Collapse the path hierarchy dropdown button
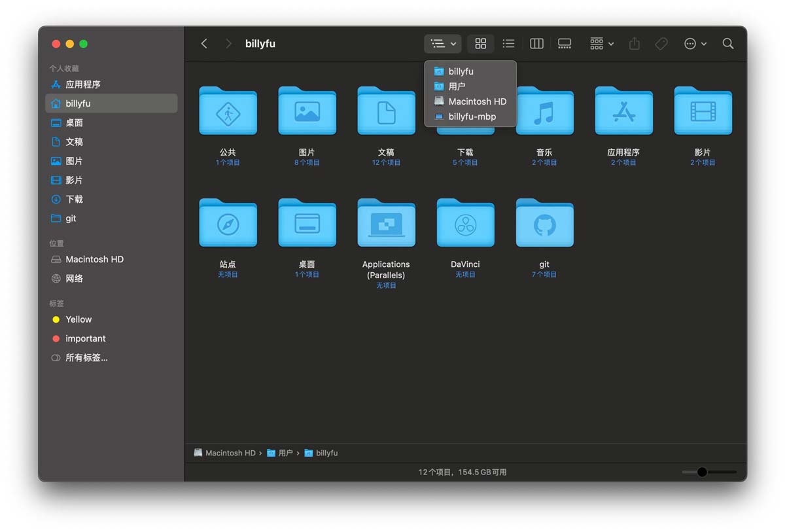785x532 pixels. click(x=443, y=44)
